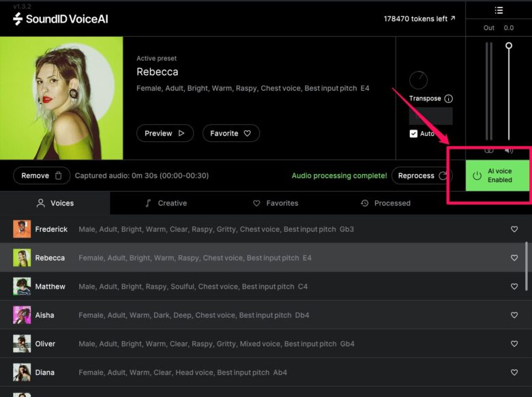Click the stereo link icon under meters
Image resolution: width=532 pixels, height=397 pixels.
coord(488,150)
